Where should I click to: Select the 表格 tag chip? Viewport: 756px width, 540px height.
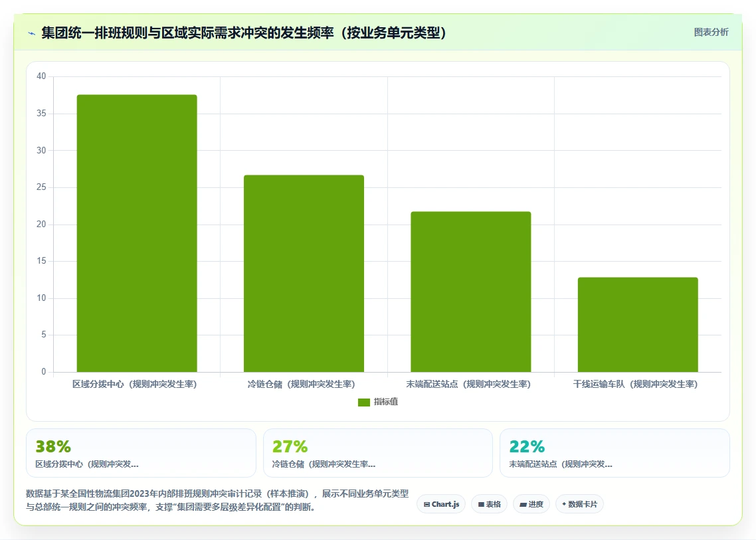[490, 504]
